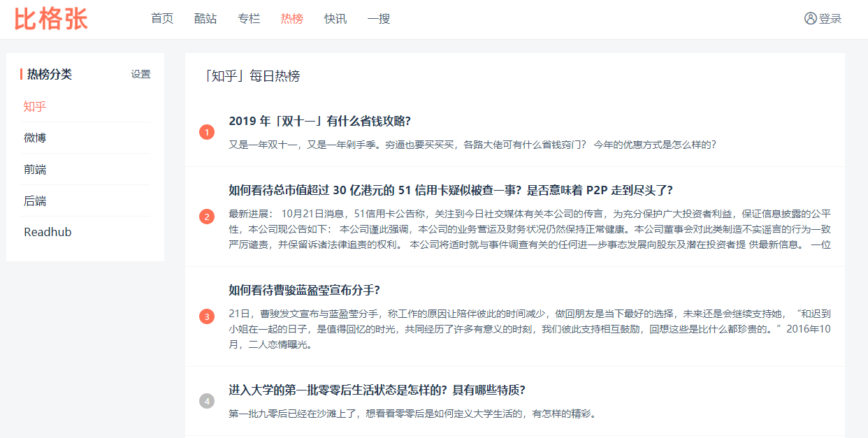Open the 首页 nav menu item
This screenshot has height=438, width=868.
tap(162, 19)
